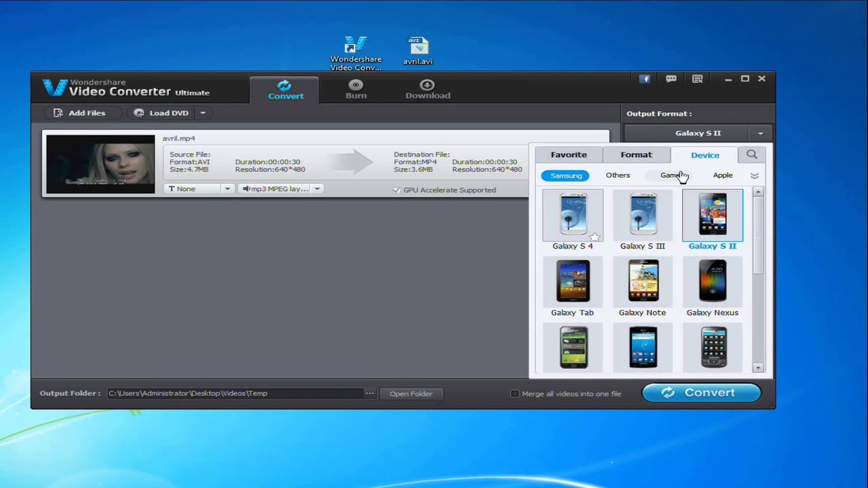Click the device list scrollbar thumb

click(x=758, y=235)
